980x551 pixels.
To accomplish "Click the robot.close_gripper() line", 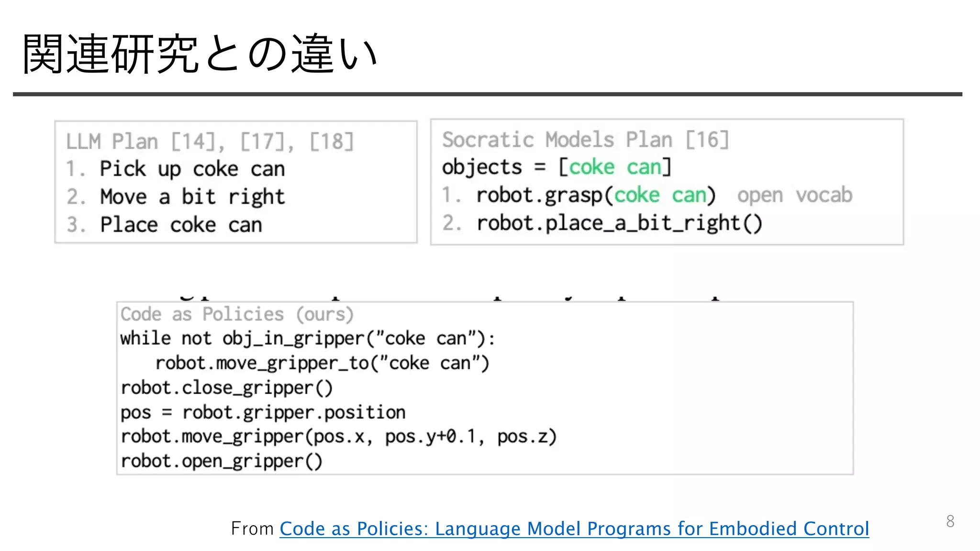I will point(226,388).
